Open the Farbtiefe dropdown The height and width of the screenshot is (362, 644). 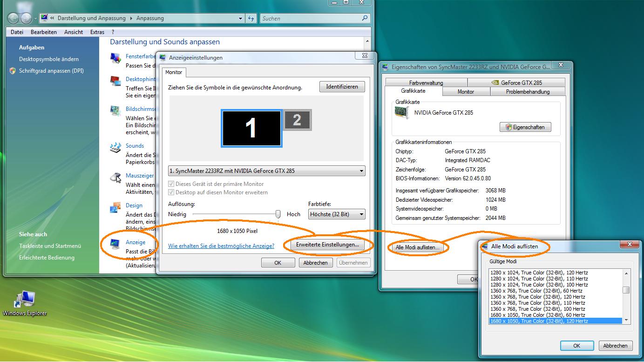337,214
